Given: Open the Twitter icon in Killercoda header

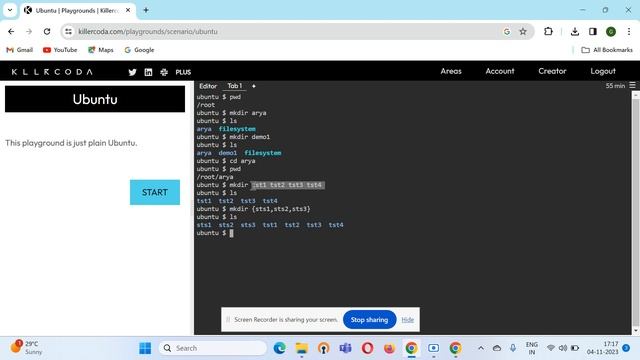Looking at the screenshot, I should pyautogui.click(x=132, y=72).
